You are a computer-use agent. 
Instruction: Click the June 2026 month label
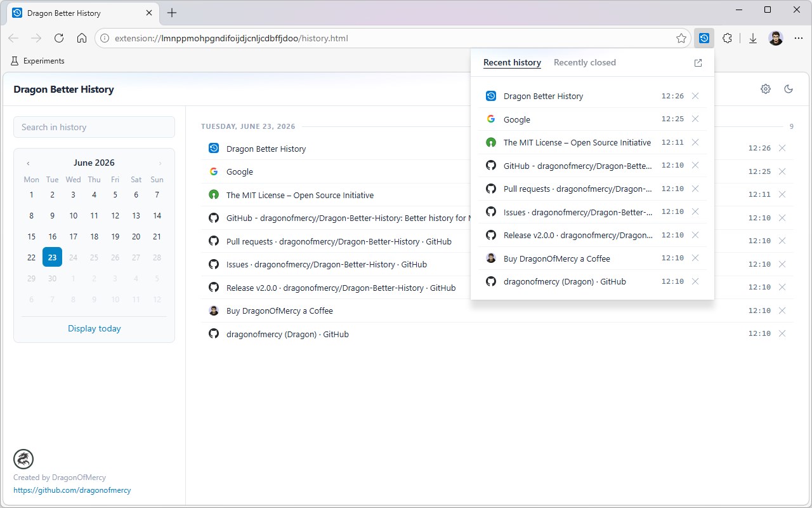(x=94, y=163)
